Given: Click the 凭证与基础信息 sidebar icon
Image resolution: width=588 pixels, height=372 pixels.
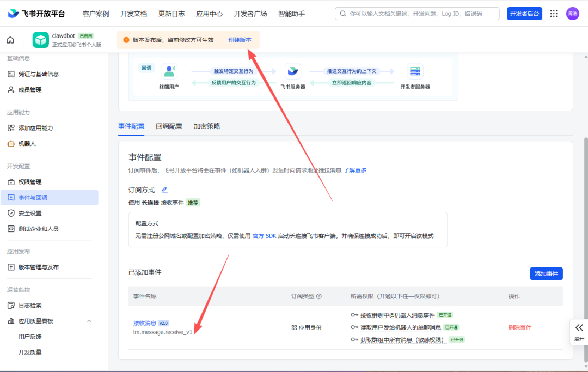Looking at the screenshot, I should (x=11, y=74).
